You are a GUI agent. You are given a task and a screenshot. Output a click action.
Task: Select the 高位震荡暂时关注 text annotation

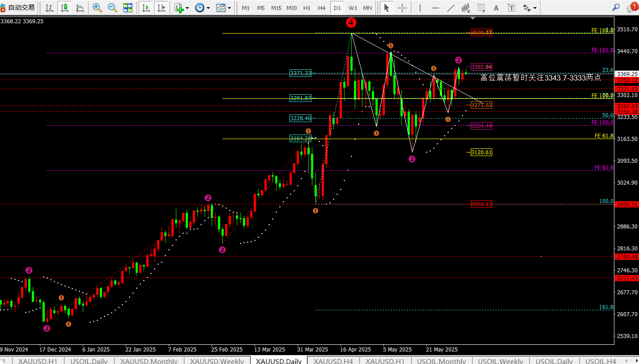pyautogui.click(x=541, y=78)
